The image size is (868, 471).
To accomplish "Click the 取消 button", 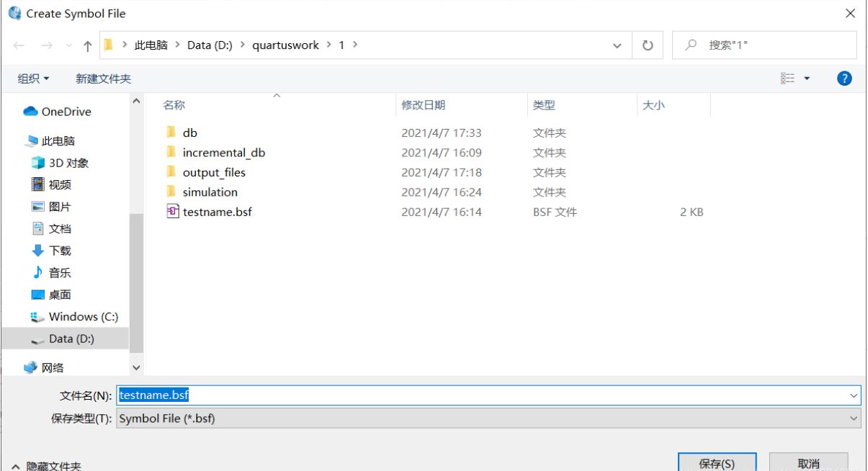I will tap(808, 462).
